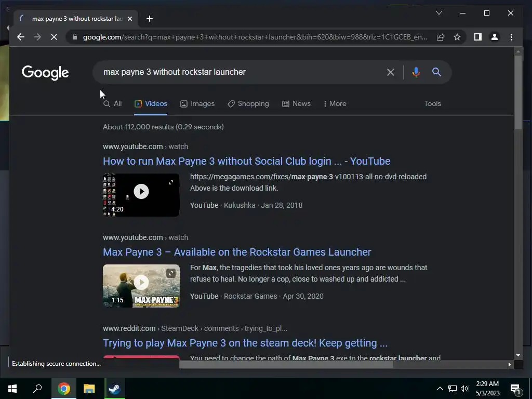Screen dimensions: 532x399
Task: Open the Chrome profile icon
Action: pyautogui.click(x=495, y=37)
